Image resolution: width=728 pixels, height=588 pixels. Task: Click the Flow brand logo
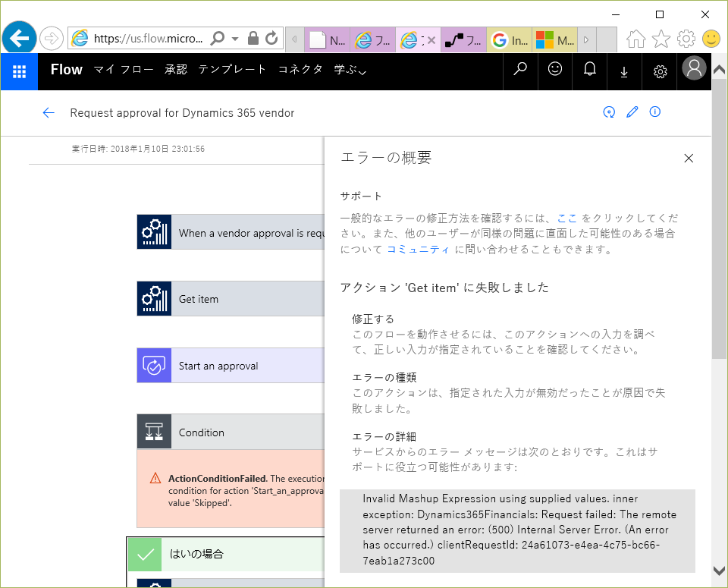tap(67, 70)
